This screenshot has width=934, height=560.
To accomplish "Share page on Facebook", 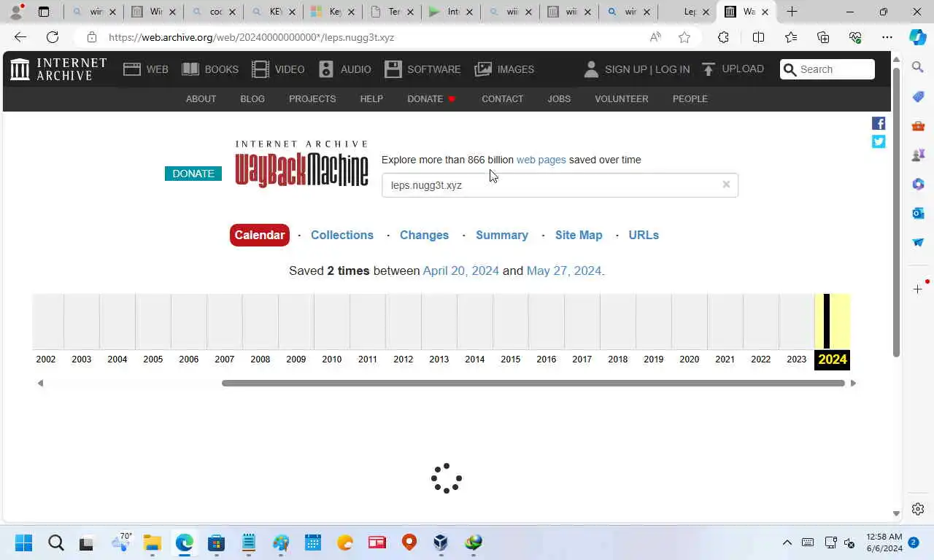I will [879, 123].
